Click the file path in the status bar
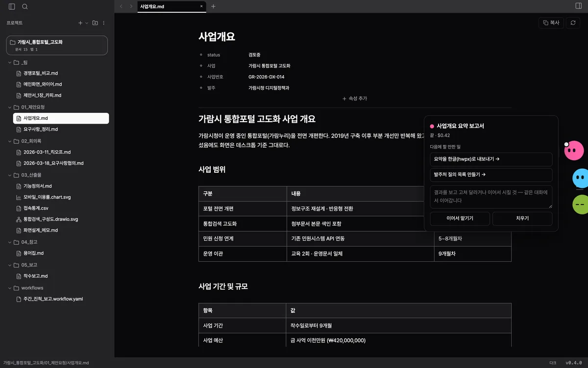Screen dimensions: 588x368 point(46,363)
